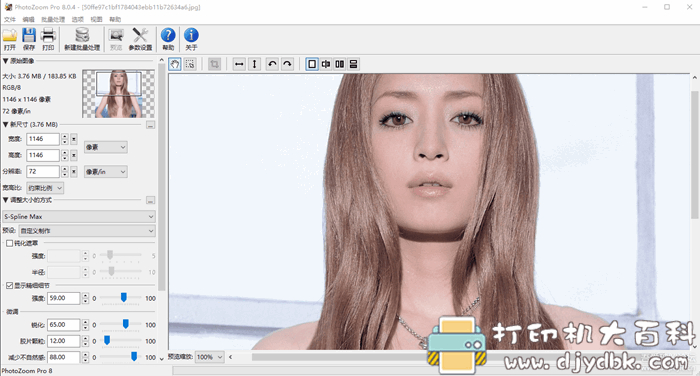
Task: Open 参数设置 preferences tool icon
Action: point(140,39)
